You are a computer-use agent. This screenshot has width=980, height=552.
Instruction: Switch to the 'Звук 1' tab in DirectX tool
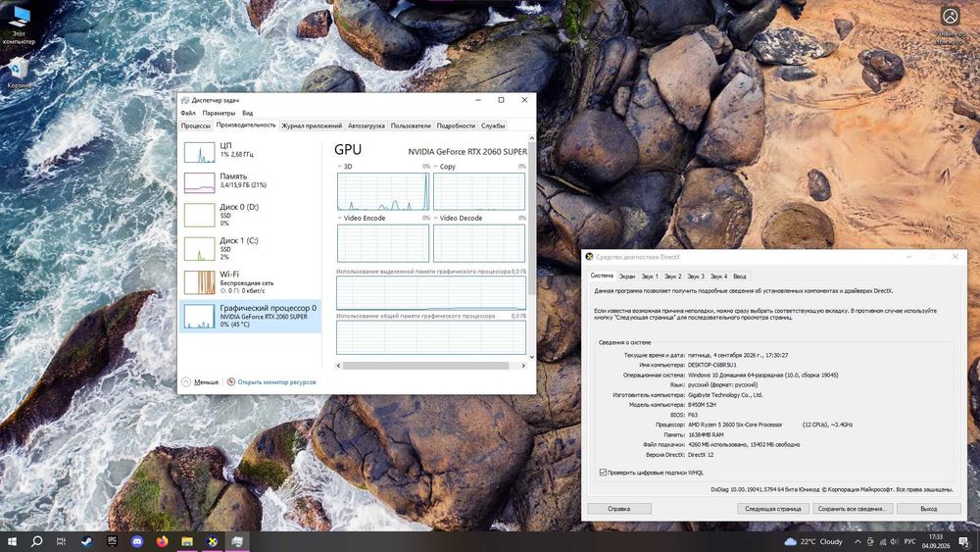pos(650,276)
